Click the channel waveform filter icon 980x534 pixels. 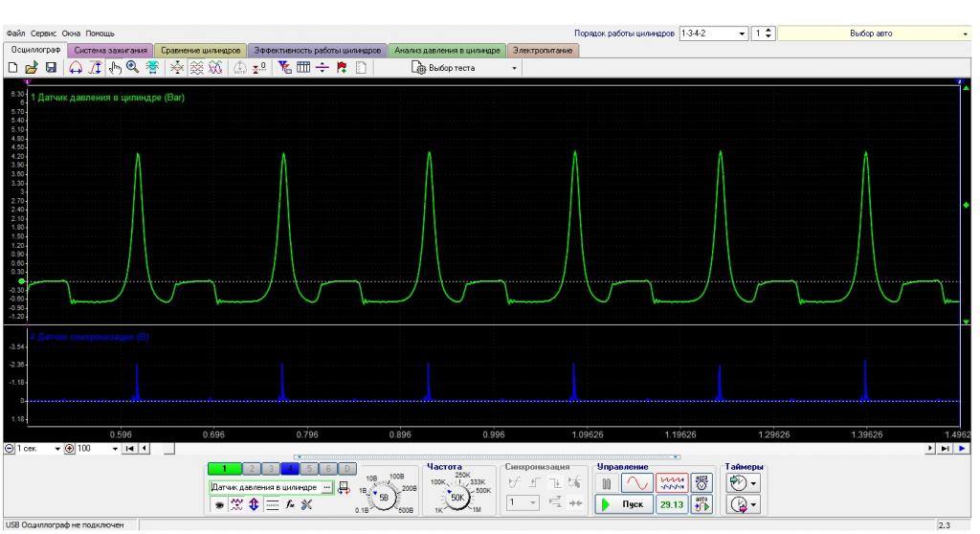coord(237,504)
